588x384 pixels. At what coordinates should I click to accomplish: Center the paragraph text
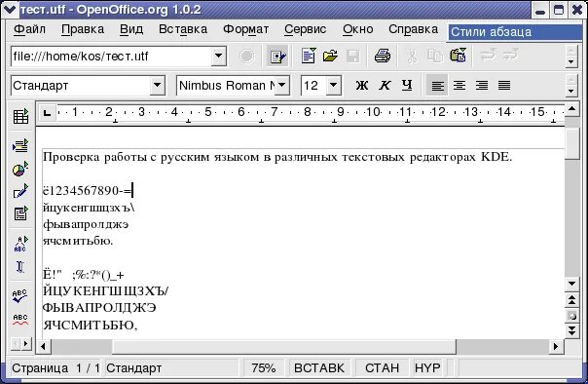click(x=459, y=86)
